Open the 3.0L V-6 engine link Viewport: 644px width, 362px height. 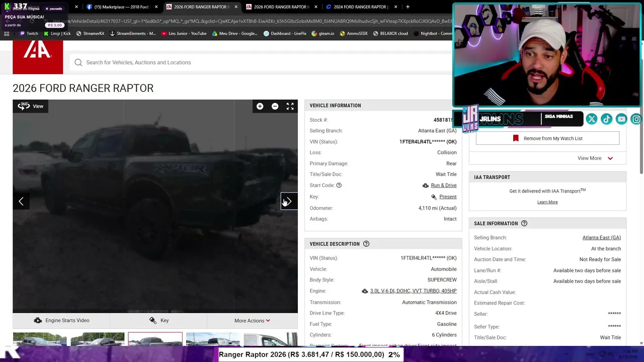pyautogui.click(x=413, y=291)
